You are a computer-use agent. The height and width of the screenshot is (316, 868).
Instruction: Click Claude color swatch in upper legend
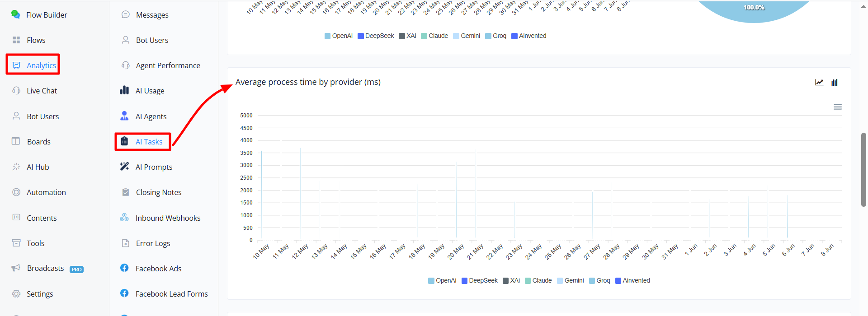(x=424, y=36)
